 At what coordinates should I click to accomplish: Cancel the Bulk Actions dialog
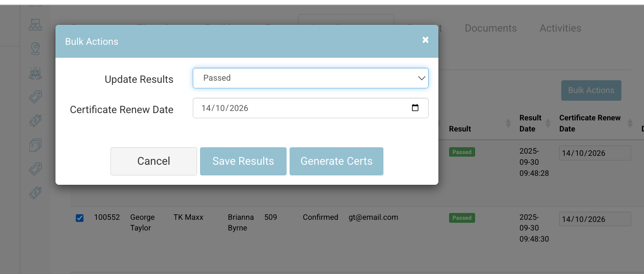[x=154, y=161]
